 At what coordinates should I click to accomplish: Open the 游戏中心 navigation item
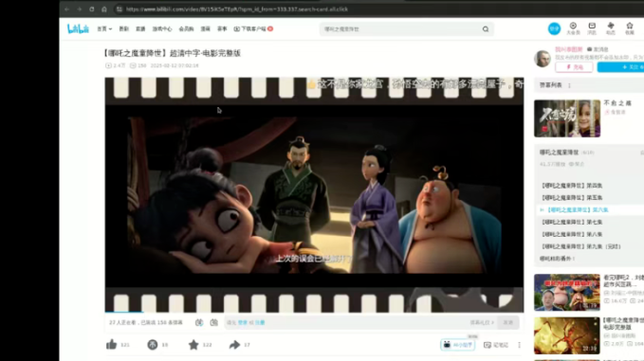pyautogui.click(x=162, y=28)
